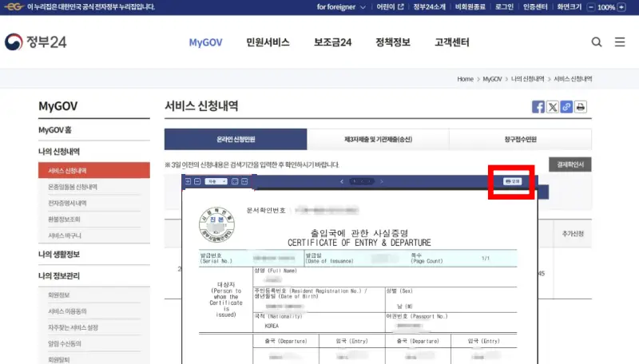Open 정부24소개 link in top bar
This screenshot has height=364, width=639.
430,7
